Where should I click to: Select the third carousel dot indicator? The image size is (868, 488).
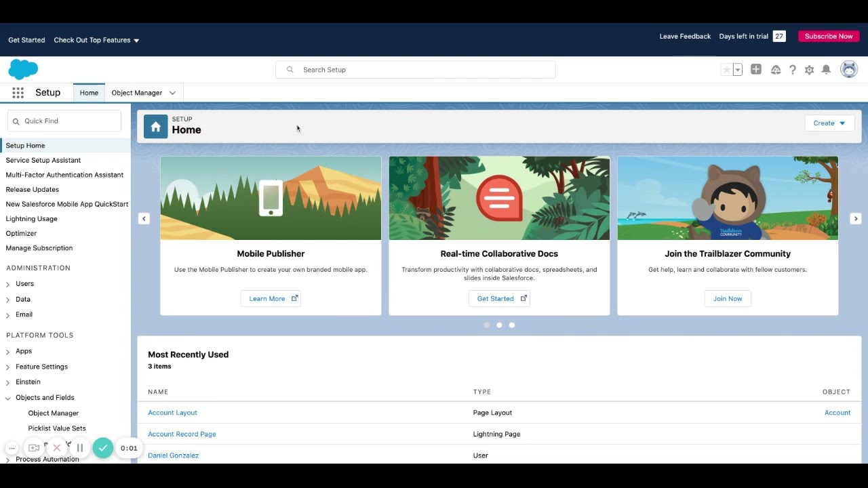(x=512, y=325)
